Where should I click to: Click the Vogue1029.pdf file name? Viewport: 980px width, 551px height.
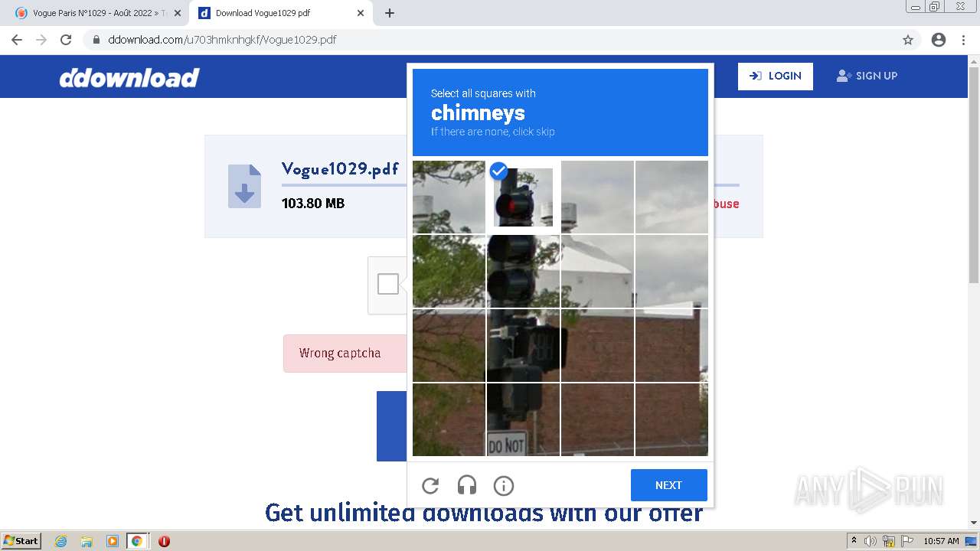340,168
